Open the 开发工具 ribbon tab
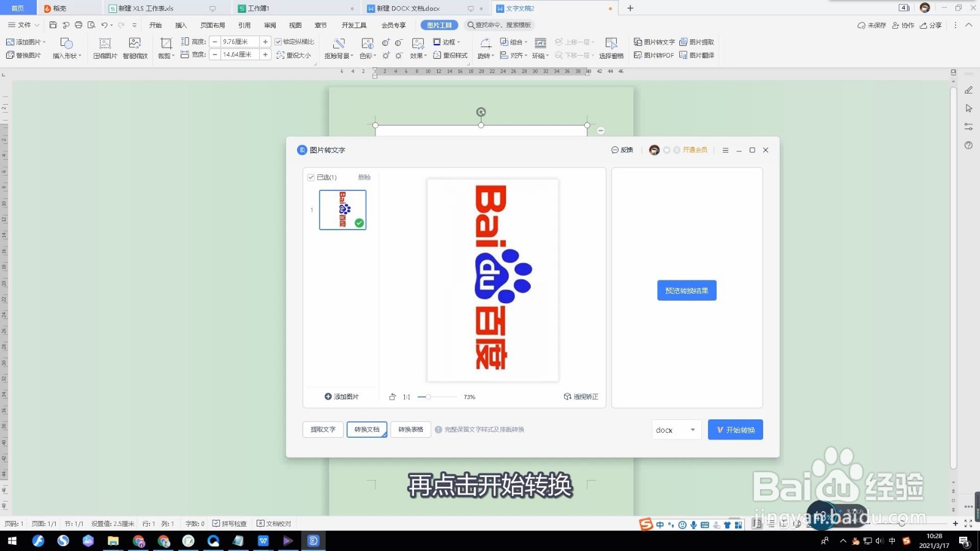The height and width of the screenshot is (551, 980). tap(354, 25)
